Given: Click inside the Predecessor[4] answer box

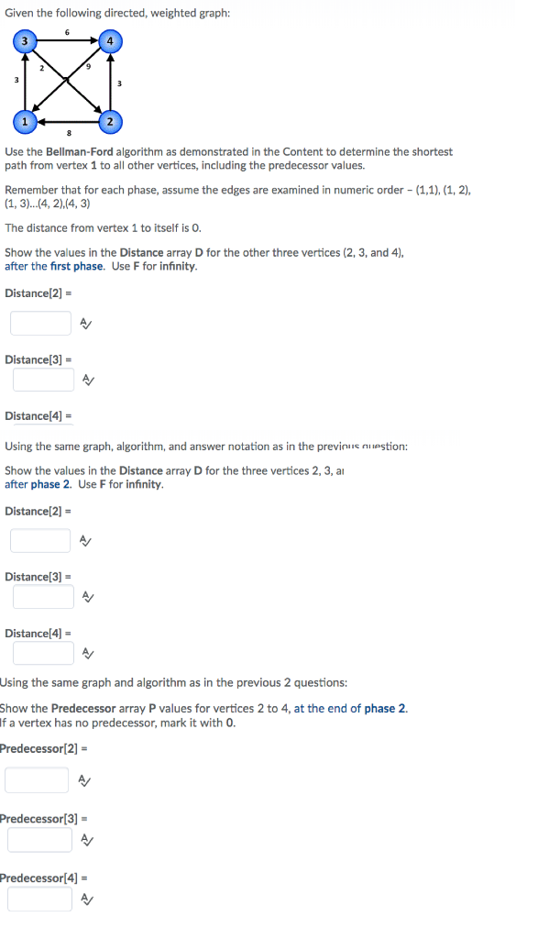Looking at the screenshot, I should (39, 898).
